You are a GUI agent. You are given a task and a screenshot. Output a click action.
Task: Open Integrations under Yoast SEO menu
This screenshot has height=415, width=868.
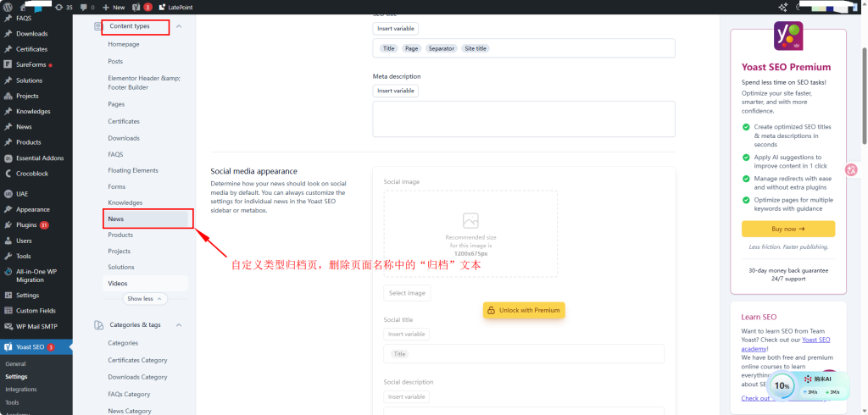click(x=21, y=389)
